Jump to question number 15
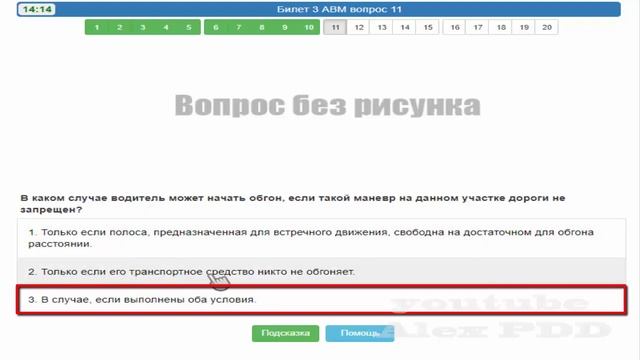 [x=428, y=27]
